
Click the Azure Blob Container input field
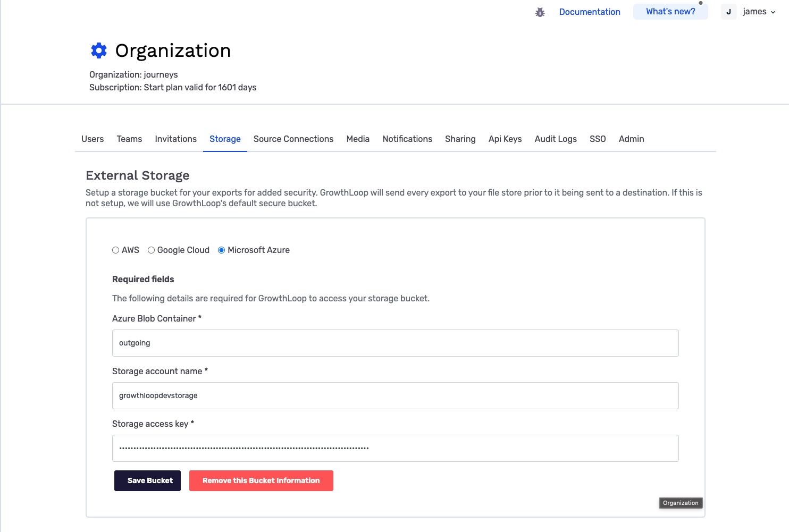pos(395,343)
